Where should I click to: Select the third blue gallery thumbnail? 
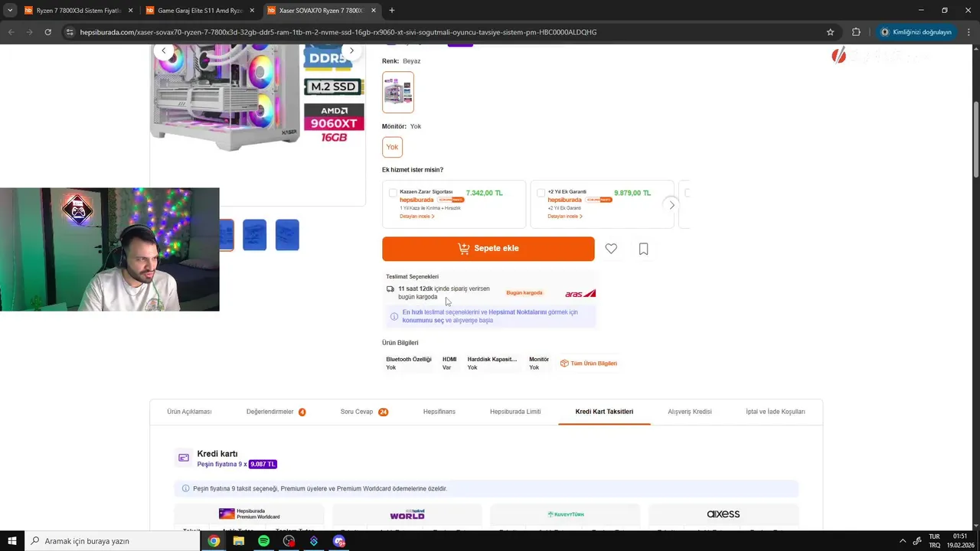(x=287, y=235)
